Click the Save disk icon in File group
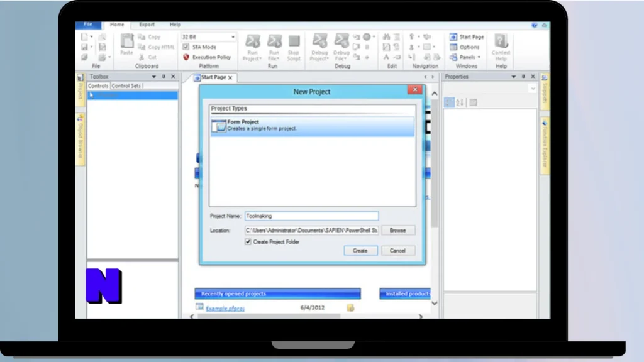644x362 pixels. click(x=85, y=47)
